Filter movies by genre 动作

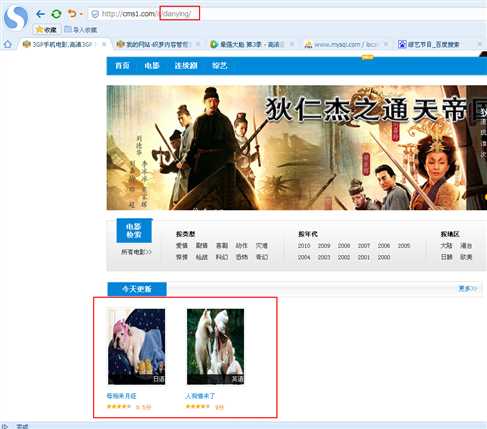coord(242,246)
